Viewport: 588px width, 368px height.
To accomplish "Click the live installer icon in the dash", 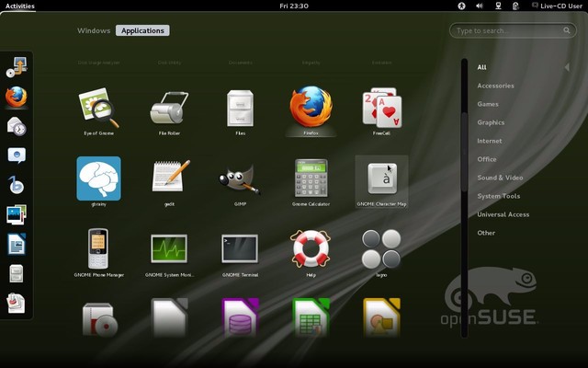I will pos(17,67).
